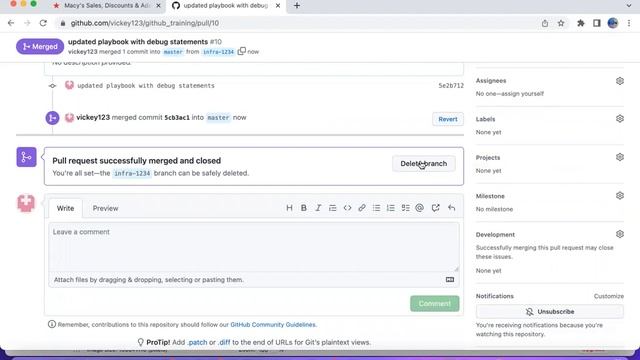Click inside the Leave a comment text area
The height and width of the screenshot is (360, 640).
tap(254, 247)
